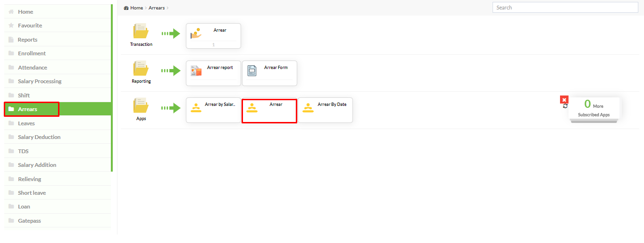Screen dimensions: 644x243
Task: Click the Arrear report chart icon
Action: point(196,70)
